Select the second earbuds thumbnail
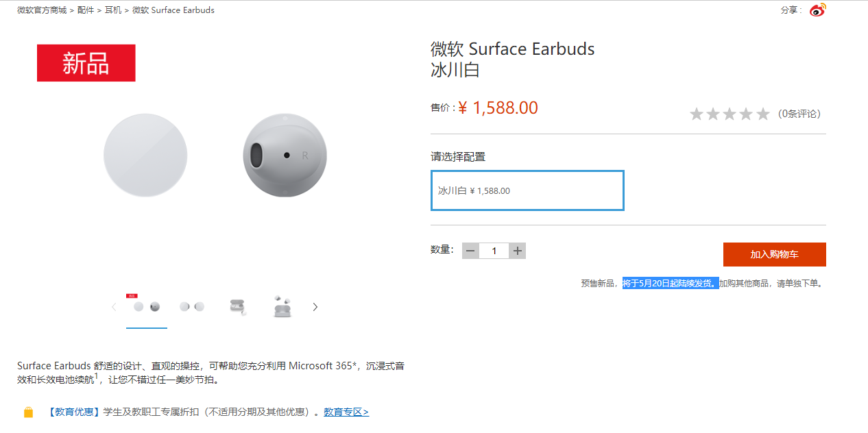868x433 pixels. (192, 307)
